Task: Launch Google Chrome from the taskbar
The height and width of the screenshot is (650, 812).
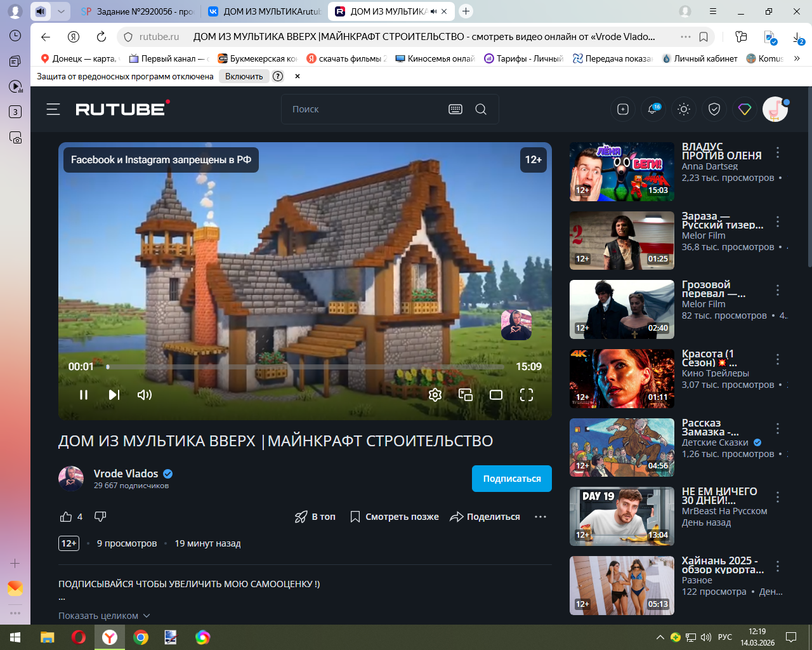Action: pyautogui.click(x=141, y=637)
